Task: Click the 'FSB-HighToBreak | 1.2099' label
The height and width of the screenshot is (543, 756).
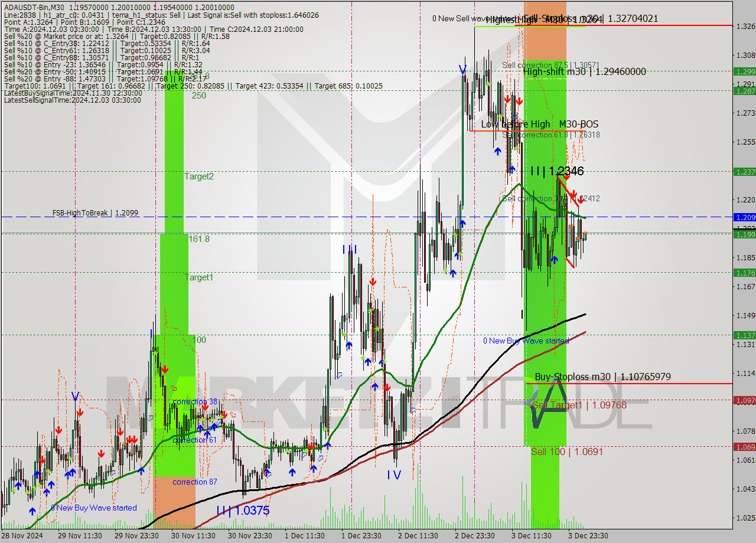Action: pos(95,212)
